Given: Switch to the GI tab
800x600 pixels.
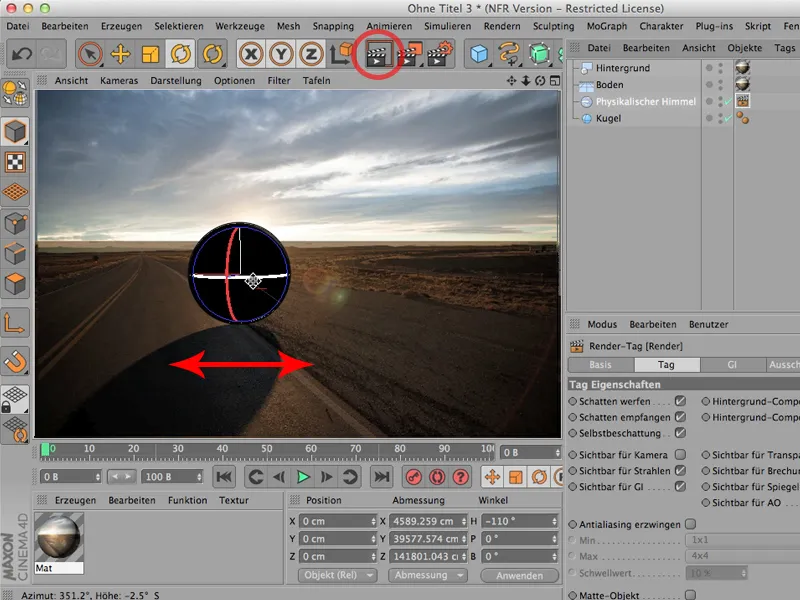Looking at the screenshot, I should (732, 364).
